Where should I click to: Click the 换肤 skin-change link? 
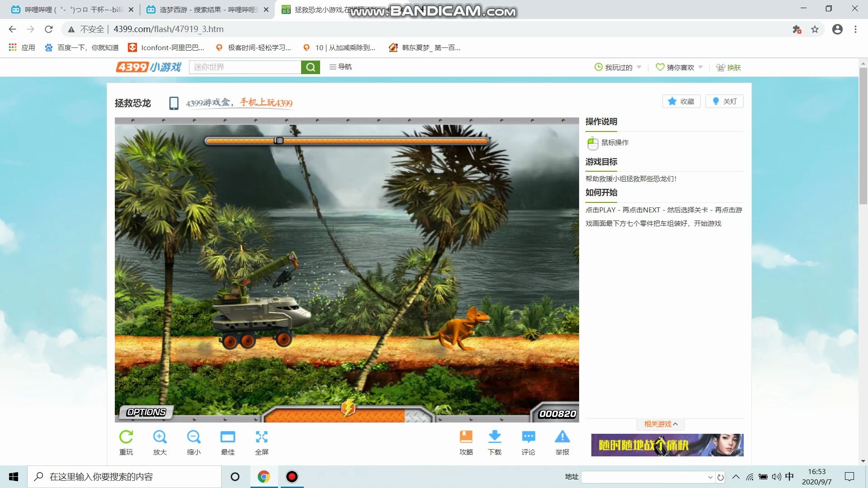coord(729,67)
